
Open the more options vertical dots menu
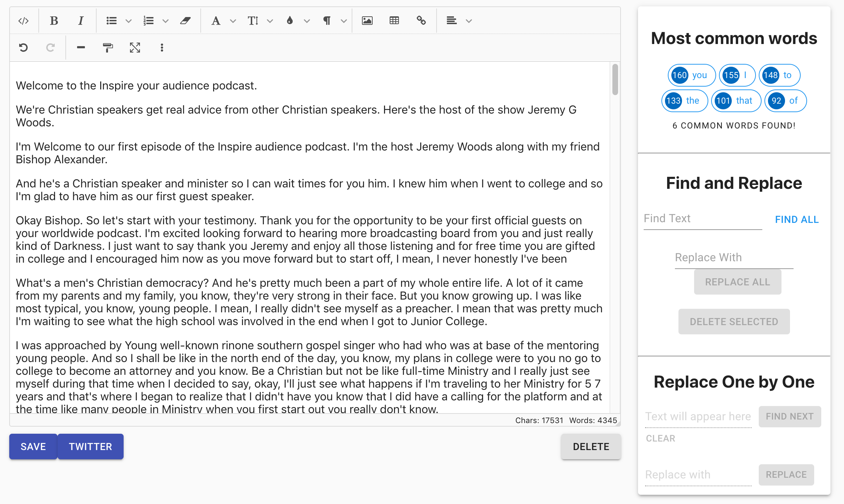click(162, 48)
